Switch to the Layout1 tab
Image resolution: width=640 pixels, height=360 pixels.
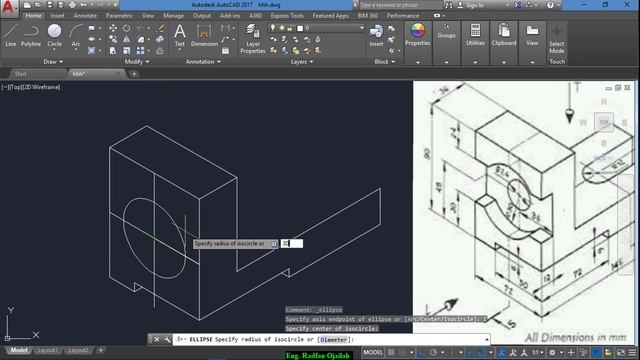tap(47, 350)
